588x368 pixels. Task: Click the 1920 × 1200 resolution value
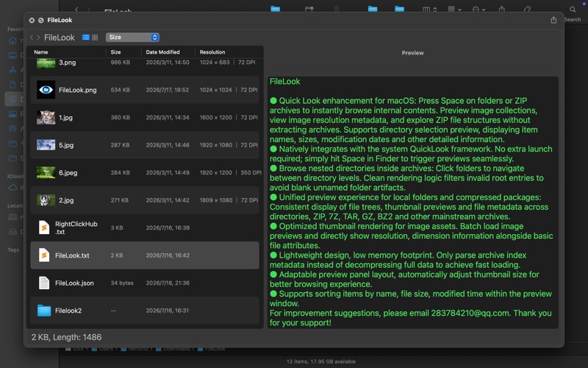pos(215,173)
